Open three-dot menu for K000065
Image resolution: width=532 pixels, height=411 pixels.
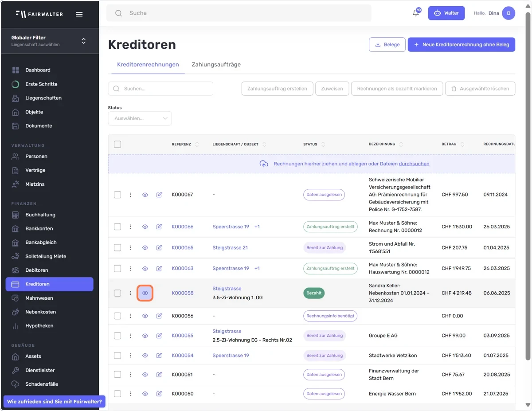click(131, 247)
